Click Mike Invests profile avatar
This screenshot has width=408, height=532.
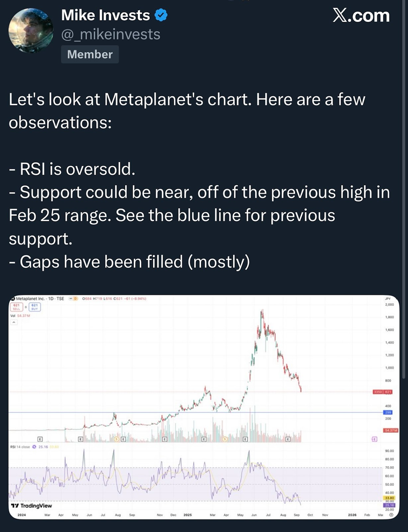tap(31, 31)
